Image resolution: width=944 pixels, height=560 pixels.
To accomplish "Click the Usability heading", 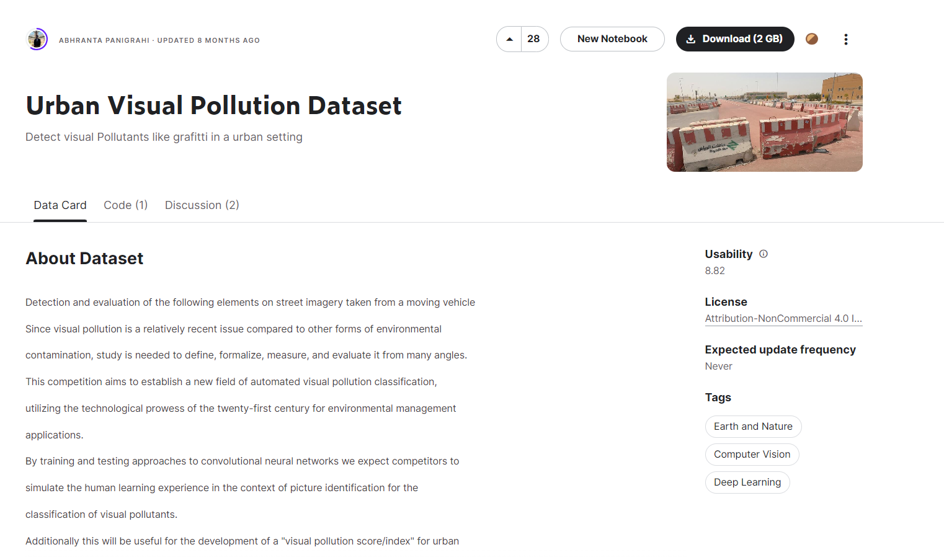I will click(x=728, y=254).
